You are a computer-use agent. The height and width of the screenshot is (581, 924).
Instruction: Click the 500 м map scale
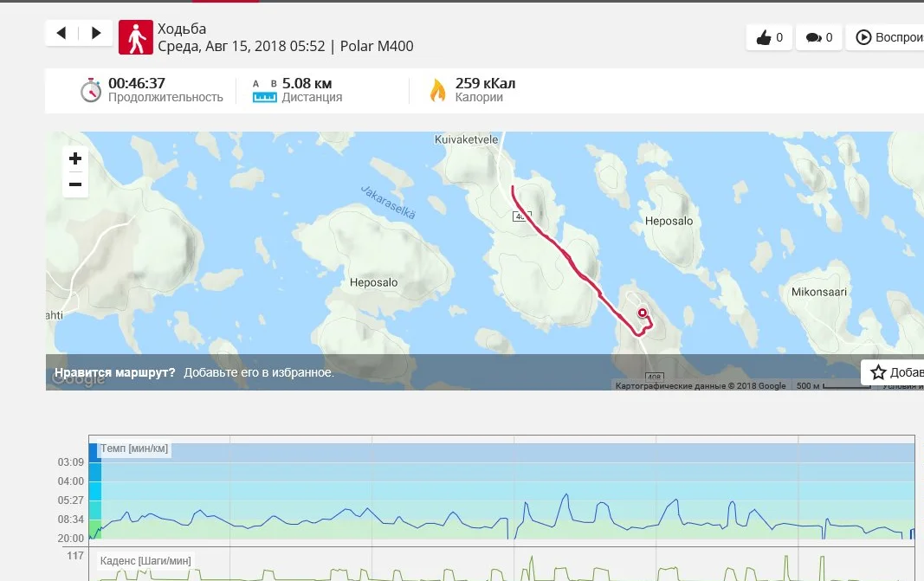point(832,386)
